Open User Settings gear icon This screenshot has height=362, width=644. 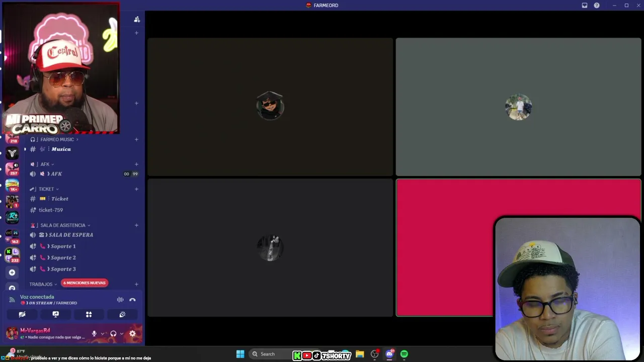point(132,333)
